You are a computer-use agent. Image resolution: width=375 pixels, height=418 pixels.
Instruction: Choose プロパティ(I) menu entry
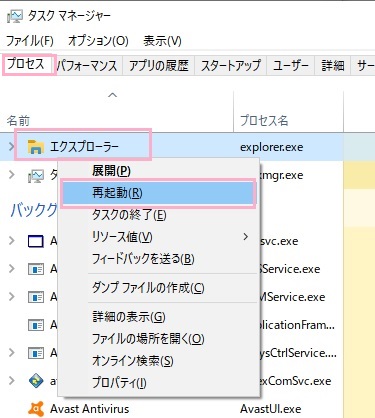[x=158, y=383]
